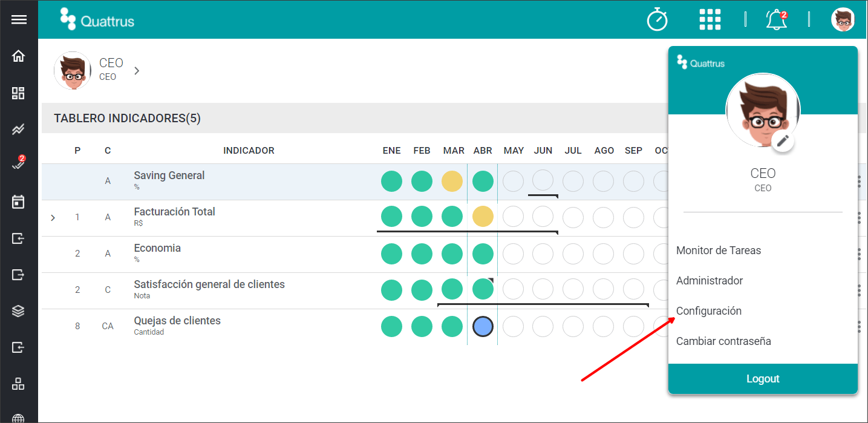Click the green MAR circle for Satisfacción general
The image size is (868, 423).
(452, 289)
